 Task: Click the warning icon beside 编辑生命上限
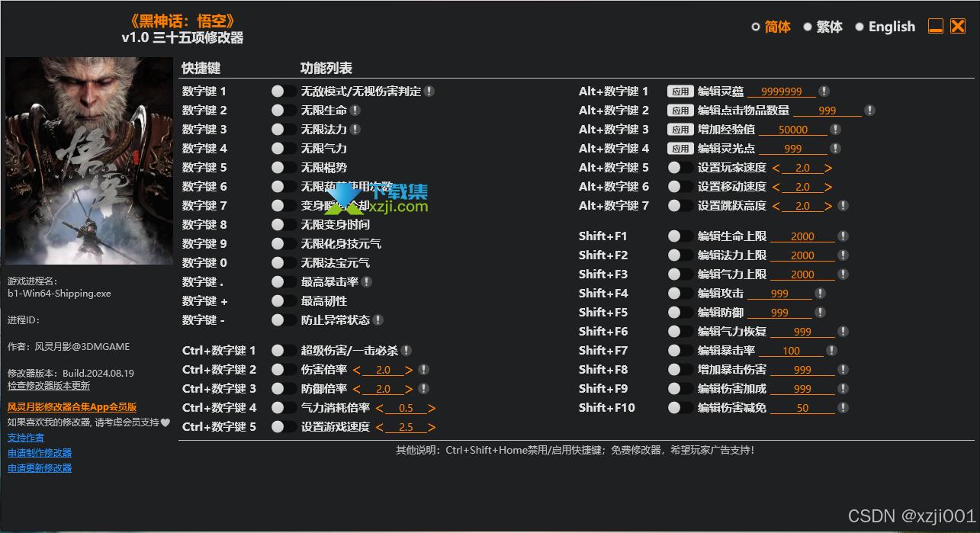pyautogui.click(x=843, y=236)
